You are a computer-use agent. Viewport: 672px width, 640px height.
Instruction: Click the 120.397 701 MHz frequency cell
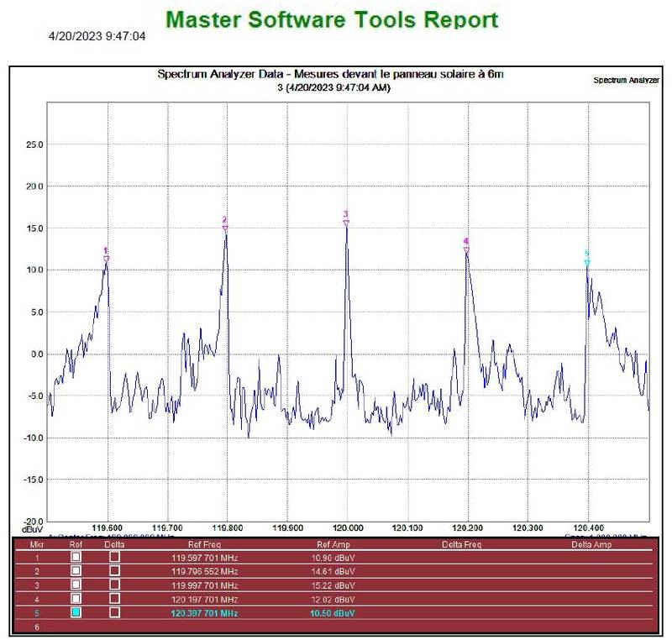204,614
